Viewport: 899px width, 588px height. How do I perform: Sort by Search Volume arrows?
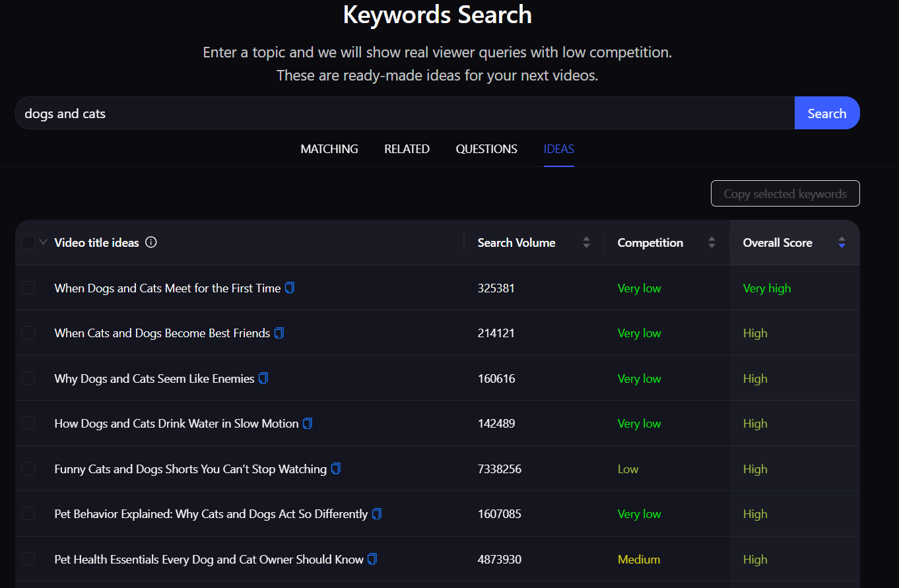[586, 242]
